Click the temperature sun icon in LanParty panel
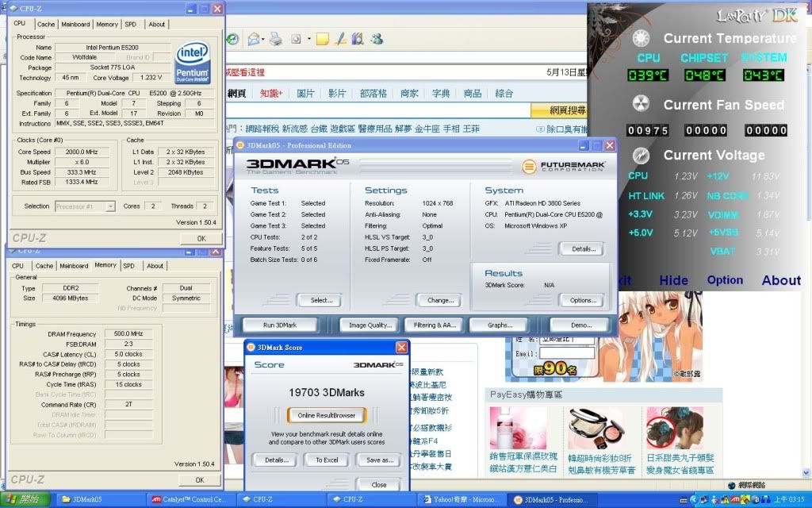812x508 pixels. (641, 38)
